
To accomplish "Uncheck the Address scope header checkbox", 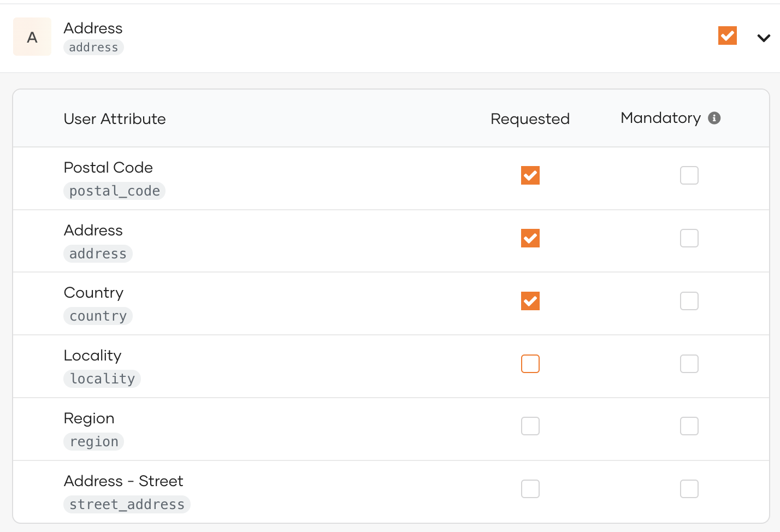I will 728,36.
